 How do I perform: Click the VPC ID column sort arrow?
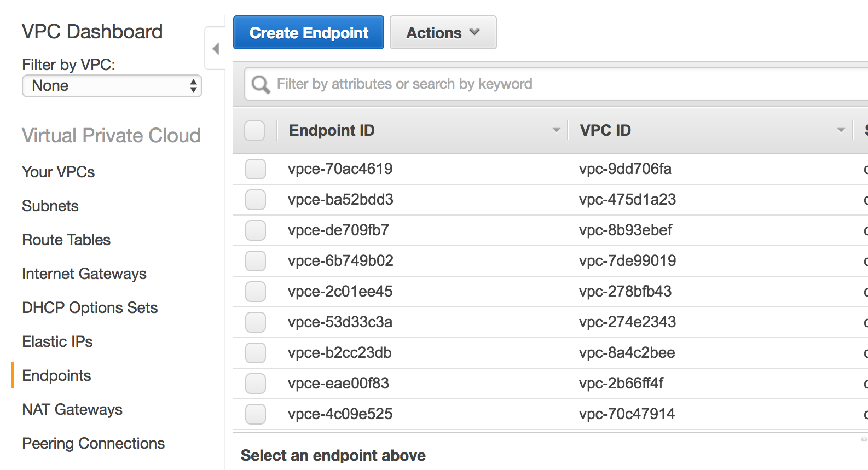pyautogui.click(x=841, y=130)
